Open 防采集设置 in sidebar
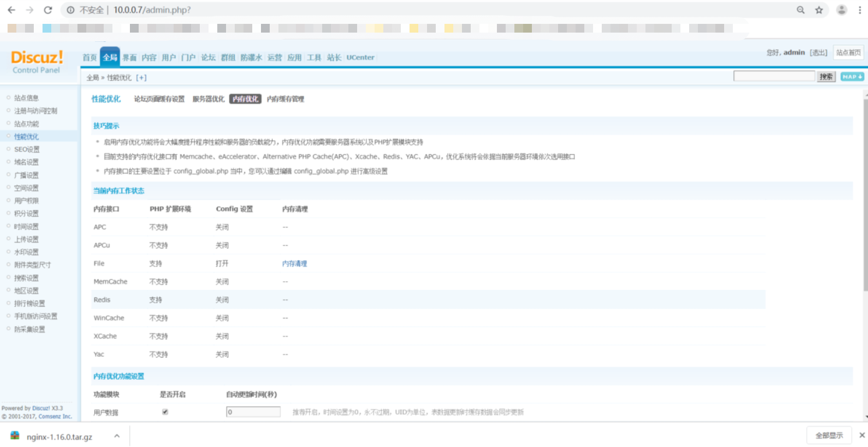868x447 pixels. tap(29, 329)
